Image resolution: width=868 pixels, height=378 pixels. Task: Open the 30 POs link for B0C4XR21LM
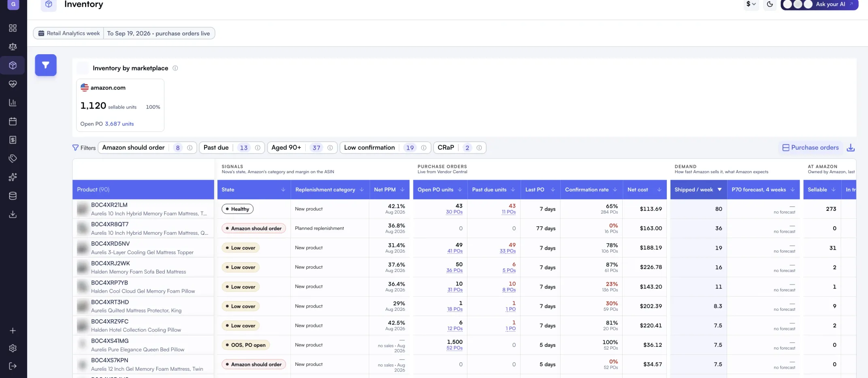[454, 212]
